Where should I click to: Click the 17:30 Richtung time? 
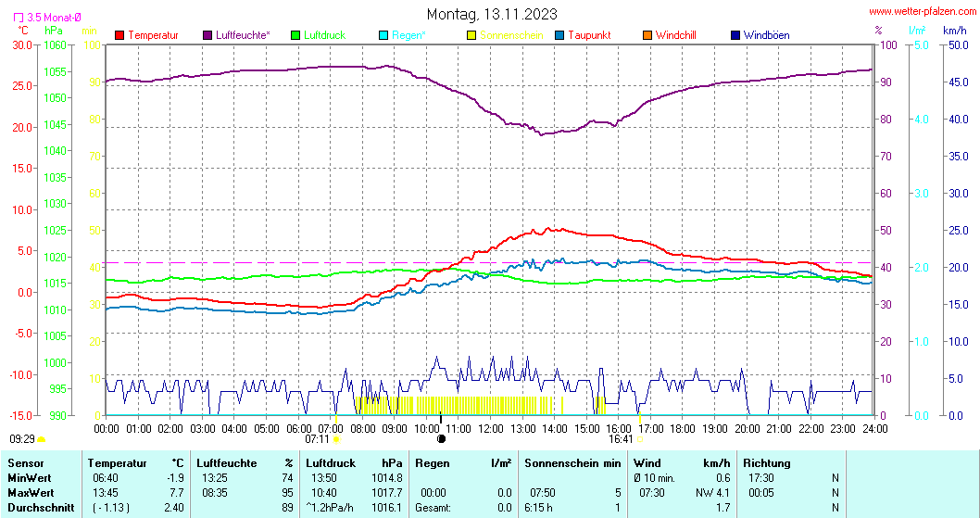(760, 478)
